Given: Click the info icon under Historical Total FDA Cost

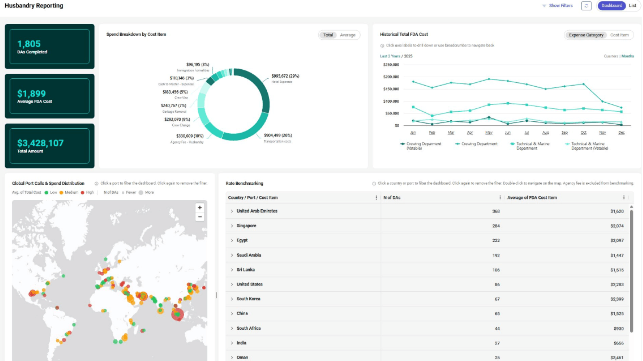Looking at the screenshot, I should click(x=382, y=46).
